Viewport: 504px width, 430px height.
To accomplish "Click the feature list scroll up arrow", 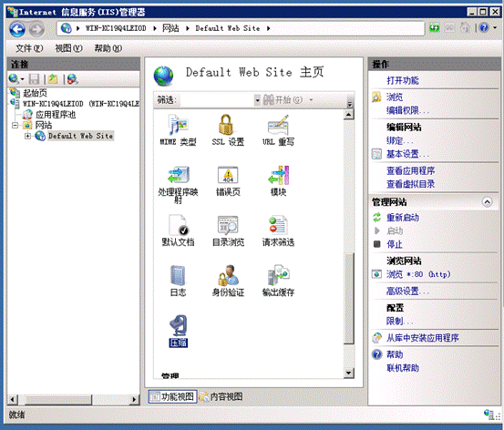I will pyautogui.click(x=349, y=115).
